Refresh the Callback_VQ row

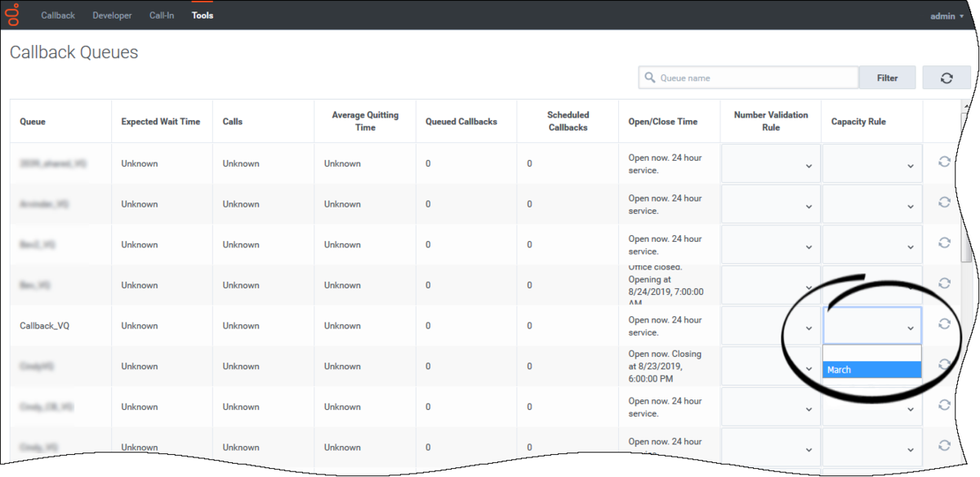[x=944, y=323]
